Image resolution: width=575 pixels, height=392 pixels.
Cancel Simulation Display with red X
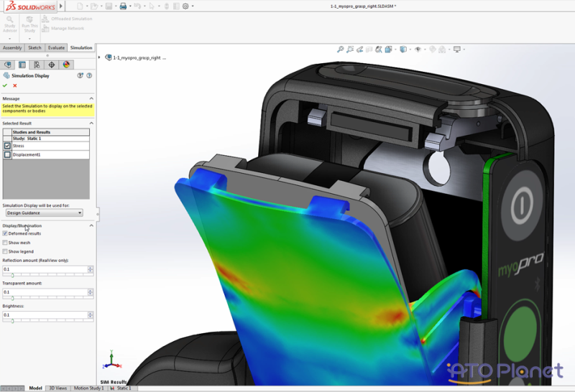tap(15, 85)
